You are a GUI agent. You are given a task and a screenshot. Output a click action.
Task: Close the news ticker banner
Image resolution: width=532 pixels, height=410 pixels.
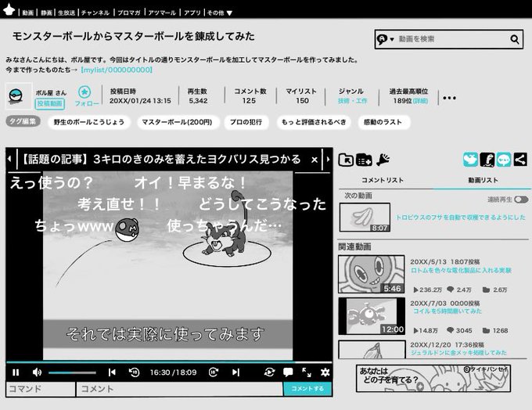pos(315,160)
